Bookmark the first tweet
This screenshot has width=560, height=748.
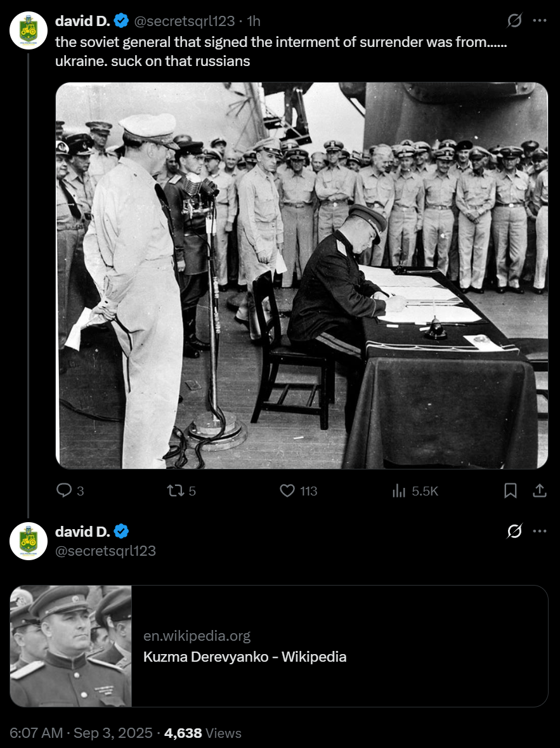point(511,490)
